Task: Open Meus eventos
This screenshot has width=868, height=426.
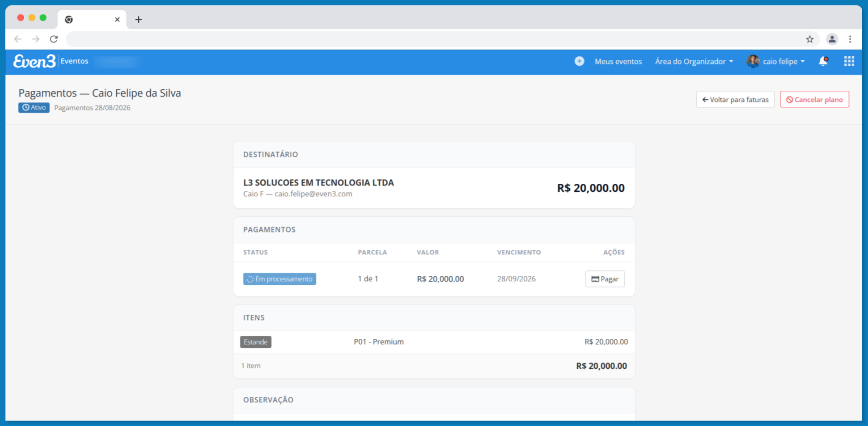Action: [x=618, y=62]
